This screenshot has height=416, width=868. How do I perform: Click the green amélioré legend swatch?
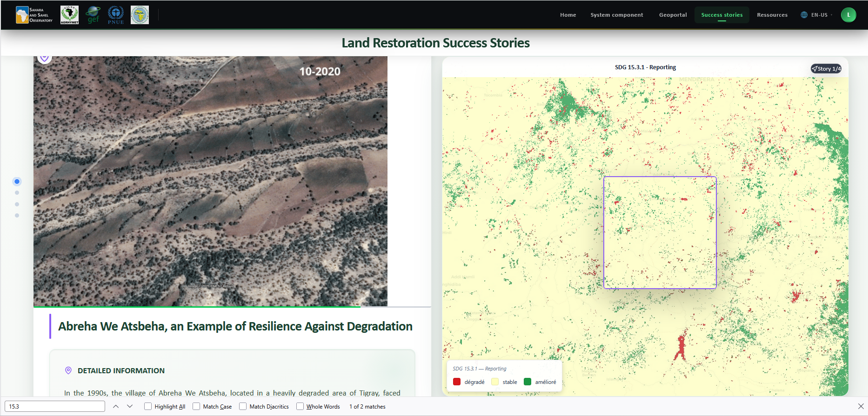click(527, 382)
